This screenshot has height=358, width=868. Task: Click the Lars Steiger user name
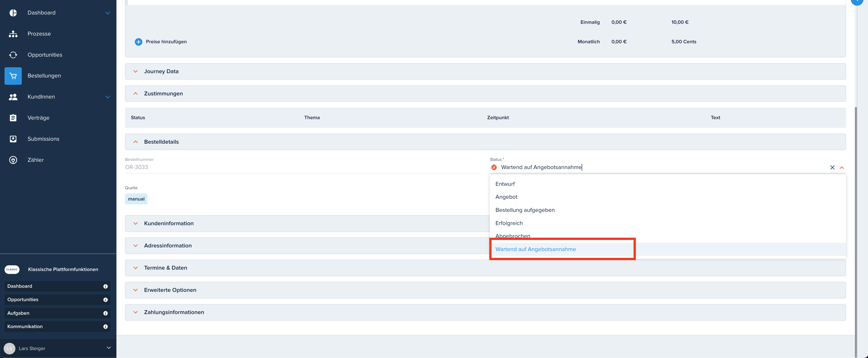(x=32, y=348)
